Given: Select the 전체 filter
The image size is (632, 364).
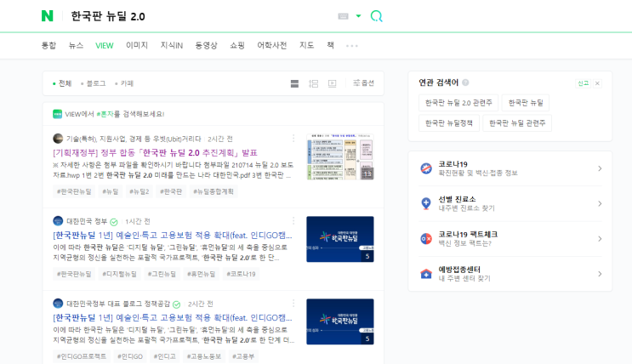Looking at the screenshot, I should 62,83.
